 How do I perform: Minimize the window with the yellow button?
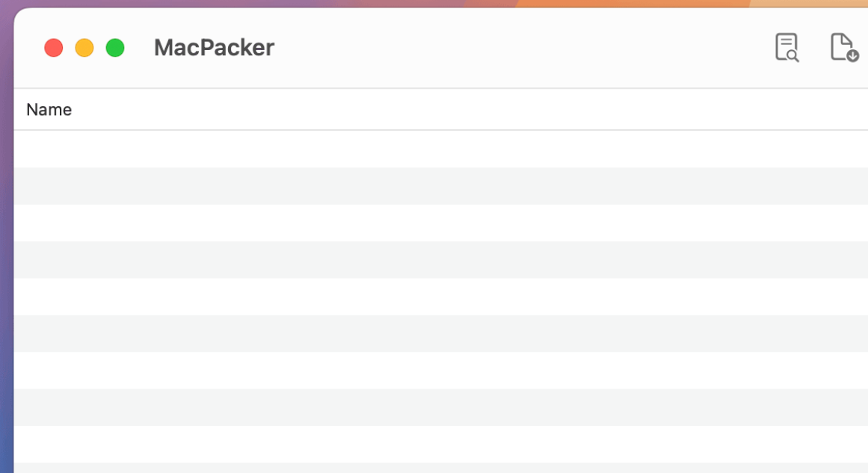[84, 47]
